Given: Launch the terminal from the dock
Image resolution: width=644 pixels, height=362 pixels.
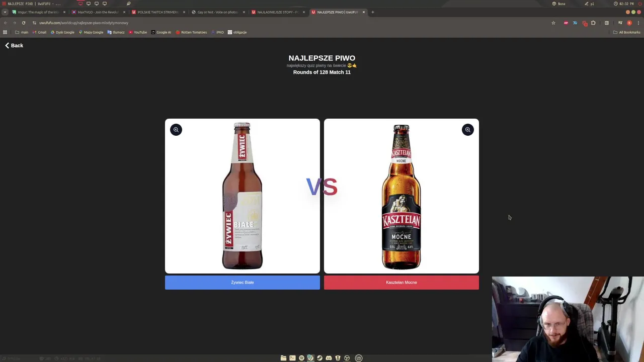Looking at the screenshot, I should 292,358.
